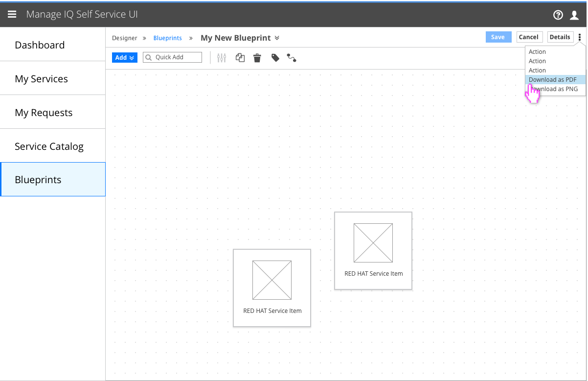
Task: Open the Blueprints breadcrumb link
Action: [167, 38]
